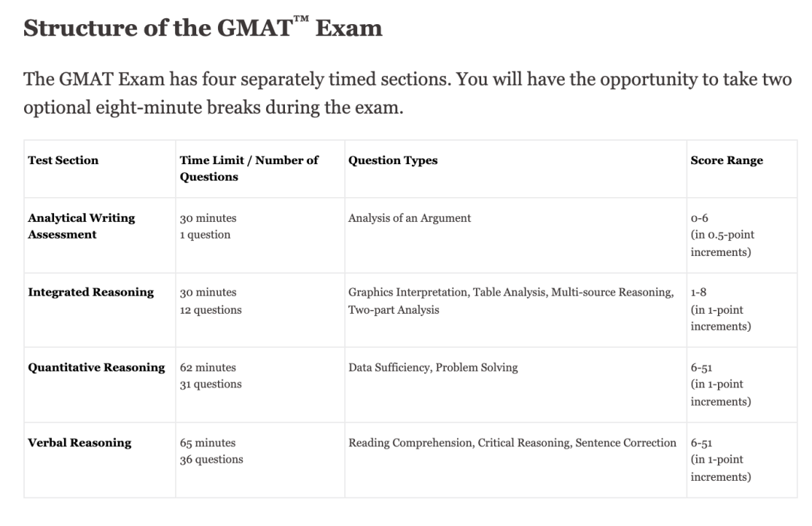Click the '0-6' score range cell
Screen dimensions: 812x526
tap(699, 218)
